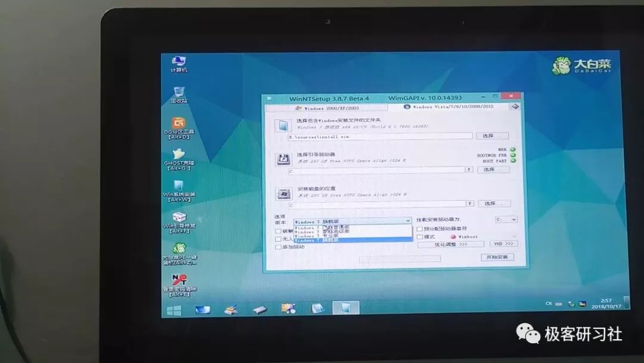Click 选择 for boot drive location
The height and width of the screenshot is (363, 644).
pos(493,170)
